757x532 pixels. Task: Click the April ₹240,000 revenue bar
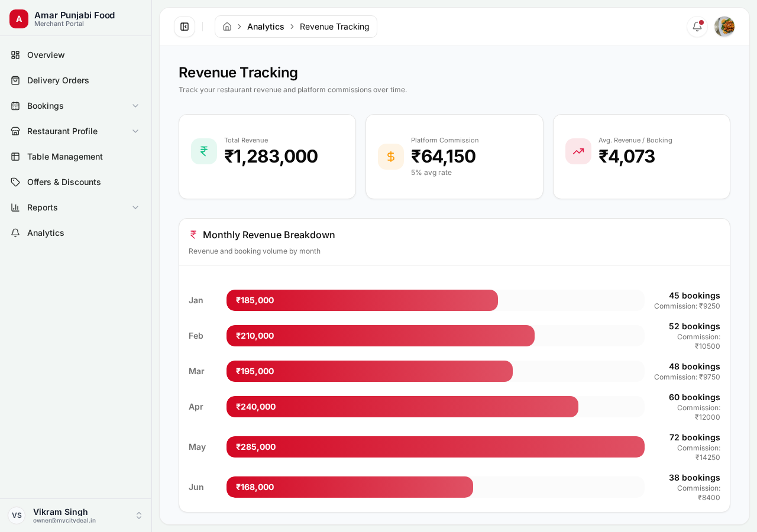[x=402, y=407]
